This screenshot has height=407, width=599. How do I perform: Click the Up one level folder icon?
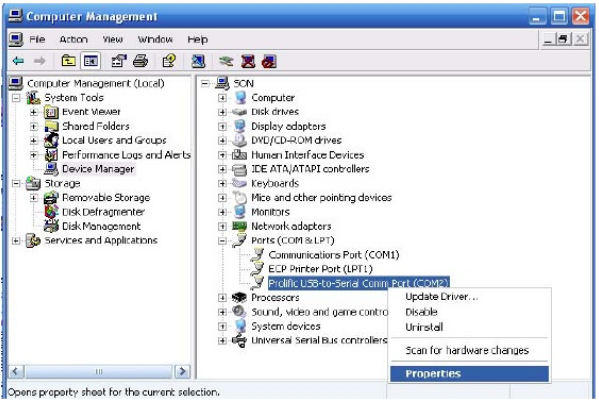(x=68, y=61)
